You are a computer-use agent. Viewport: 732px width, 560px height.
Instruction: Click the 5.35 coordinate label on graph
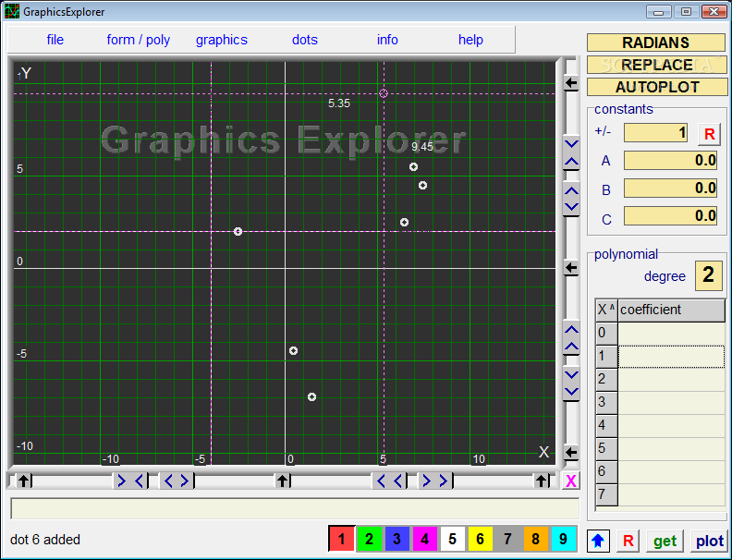click(339, 103)
